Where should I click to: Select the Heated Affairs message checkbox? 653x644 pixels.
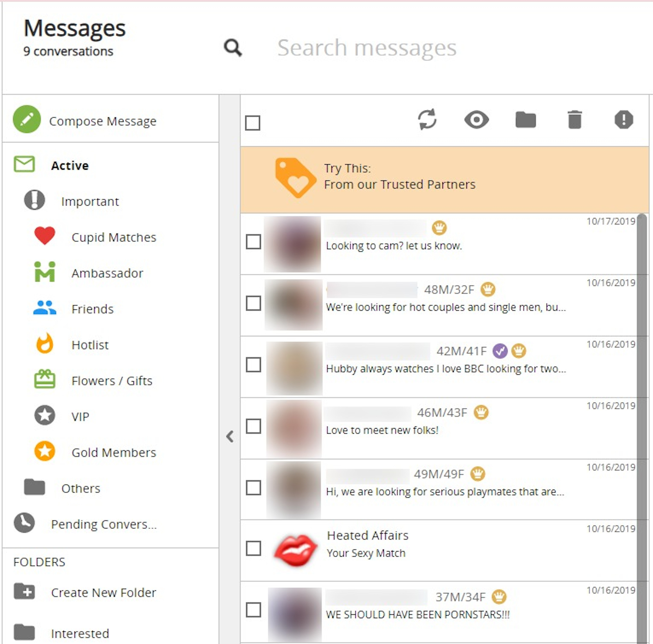click(254, 548)
